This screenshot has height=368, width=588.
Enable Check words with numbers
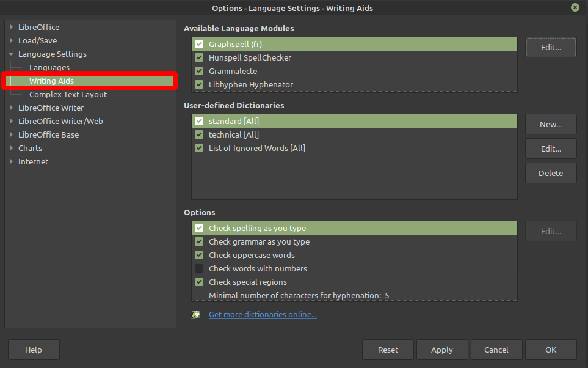(199, 269)
